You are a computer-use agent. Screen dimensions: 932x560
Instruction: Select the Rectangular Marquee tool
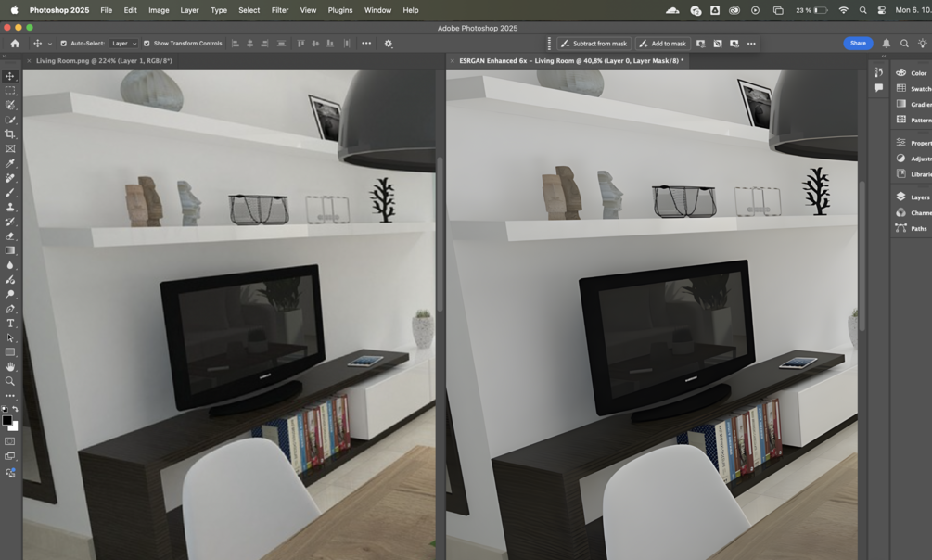(10, 90)
